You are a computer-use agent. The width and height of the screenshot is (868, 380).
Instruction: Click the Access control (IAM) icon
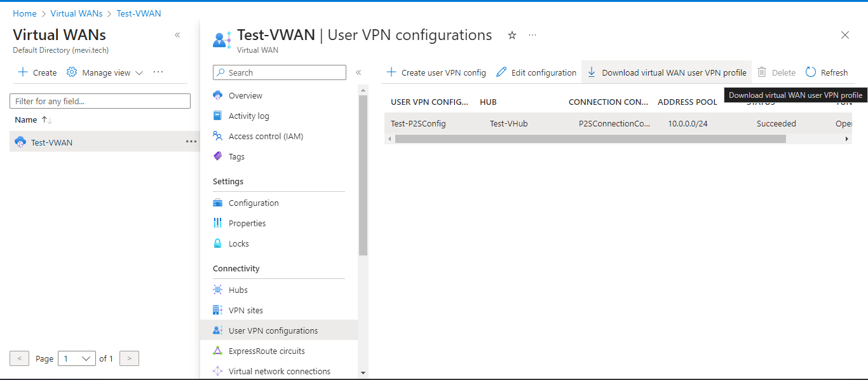[218, 136]
